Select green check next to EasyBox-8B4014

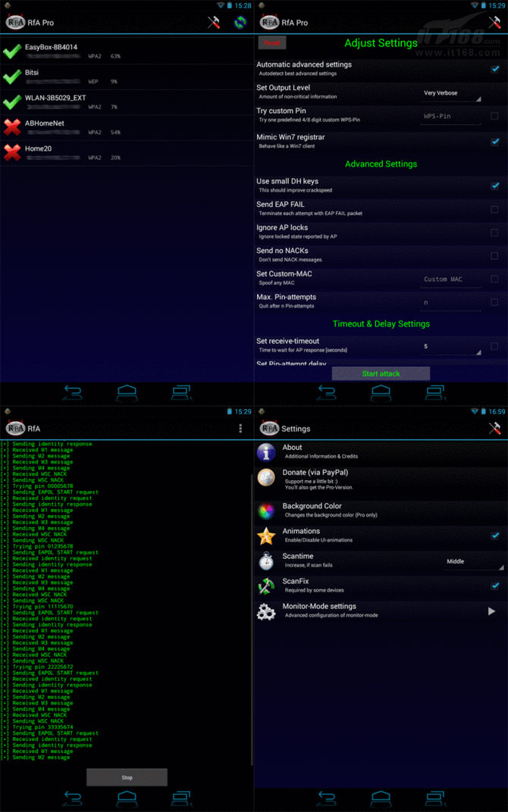12,52
